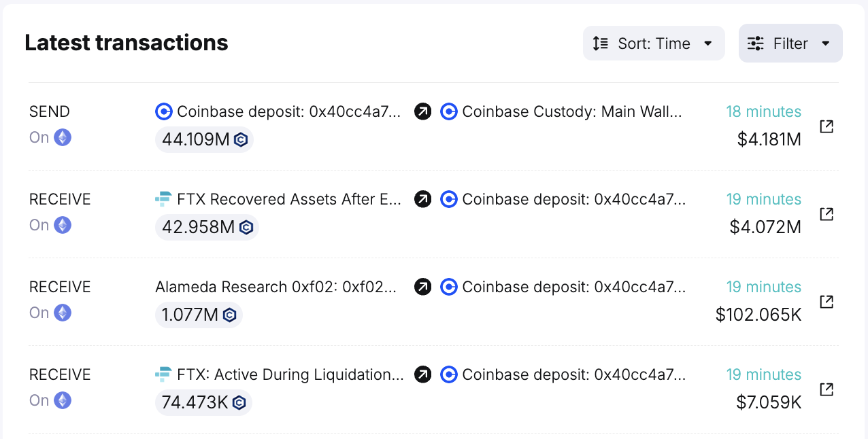The height and width of the screenshot is (439, 868).
Task: Click the arrow transfer icon between SEND addresses
Action: point(422,111)
